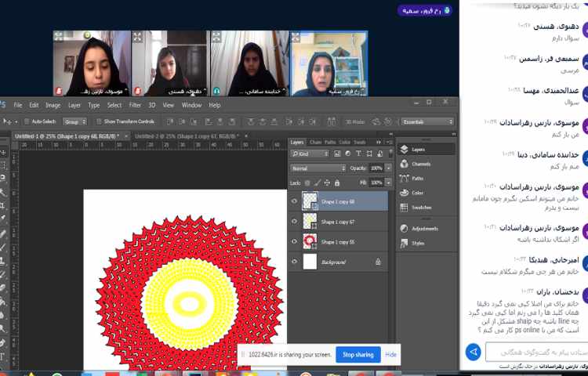Open the Essentials workspace dropdown

[427, 121]
